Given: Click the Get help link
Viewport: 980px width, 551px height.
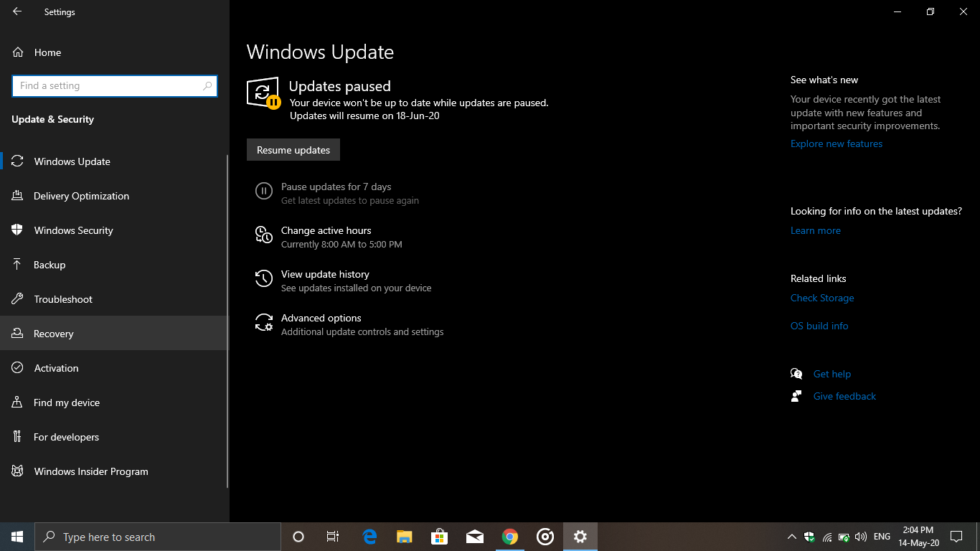Looking at the screenshot, I should click(x=832, y=374).
